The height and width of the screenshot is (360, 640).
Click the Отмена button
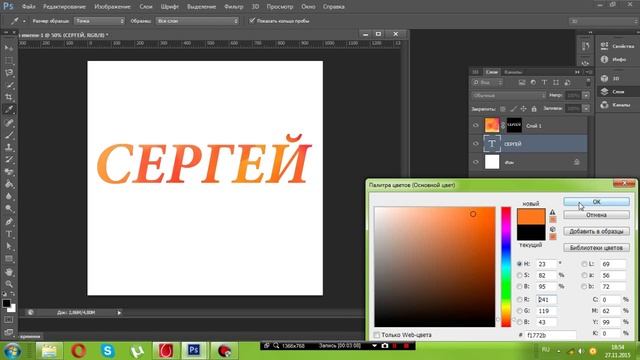coord(596,215)
